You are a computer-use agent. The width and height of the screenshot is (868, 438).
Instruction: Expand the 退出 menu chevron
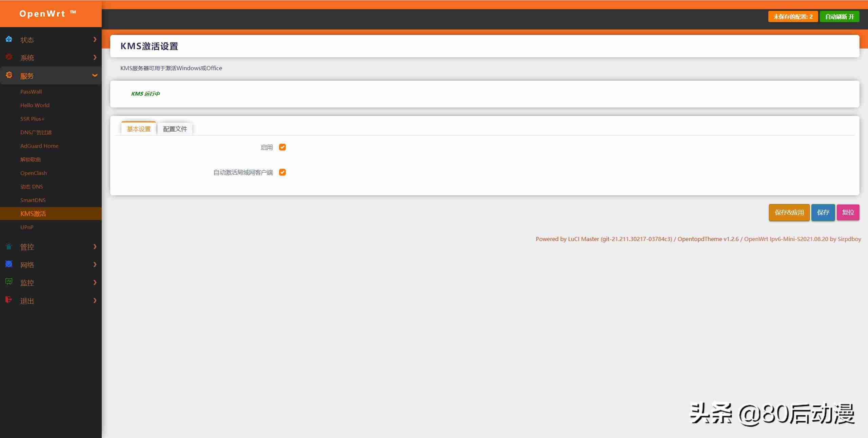click(95, 300)
